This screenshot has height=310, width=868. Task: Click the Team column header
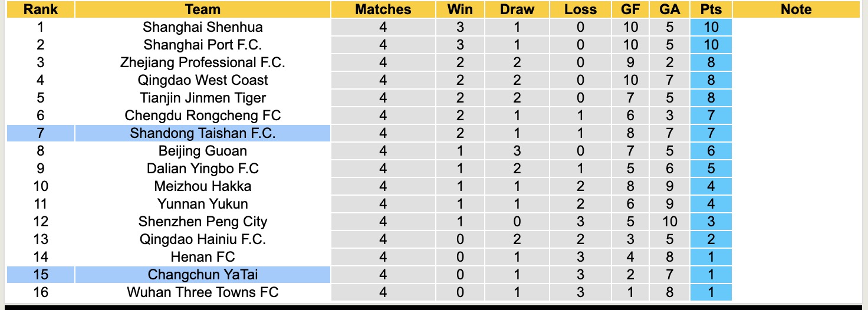pyautogui.click(x=202, y=9)
